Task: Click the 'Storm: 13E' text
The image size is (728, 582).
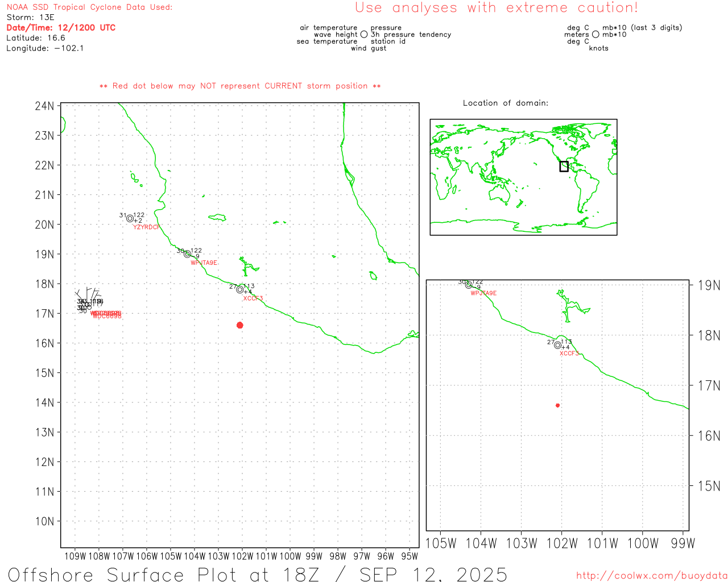Action: coord(30,18)
